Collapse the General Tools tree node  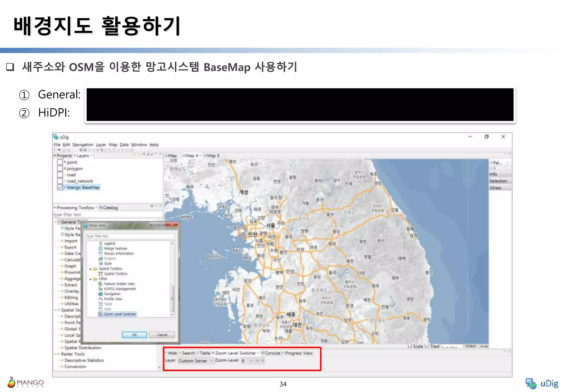click(x=55, y=222)
